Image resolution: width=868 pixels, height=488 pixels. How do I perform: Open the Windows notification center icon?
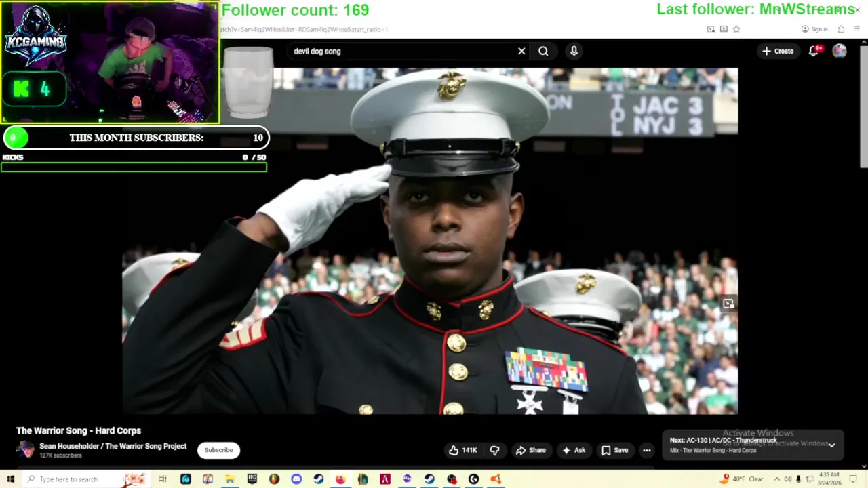pos(854,479)
